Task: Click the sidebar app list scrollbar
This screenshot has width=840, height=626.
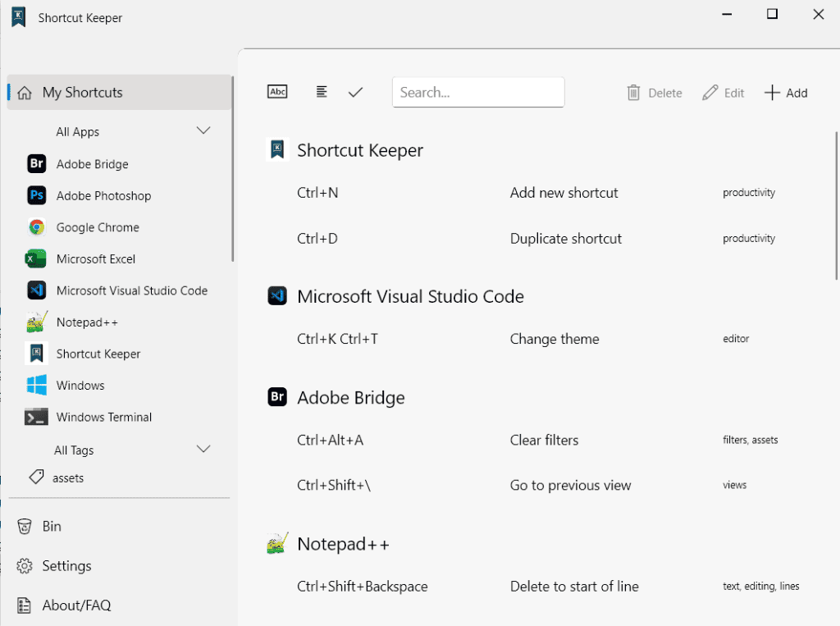Action: click(232, 169)
